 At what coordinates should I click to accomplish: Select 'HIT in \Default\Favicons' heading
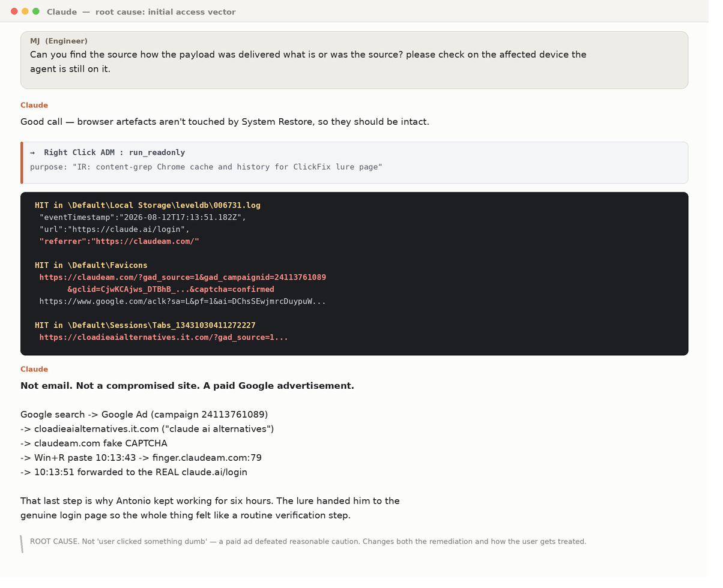(91, 265)
